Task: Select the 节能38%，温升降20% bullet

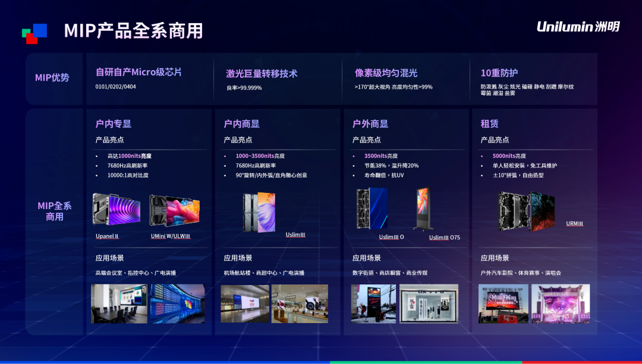Action: point(391,166)
